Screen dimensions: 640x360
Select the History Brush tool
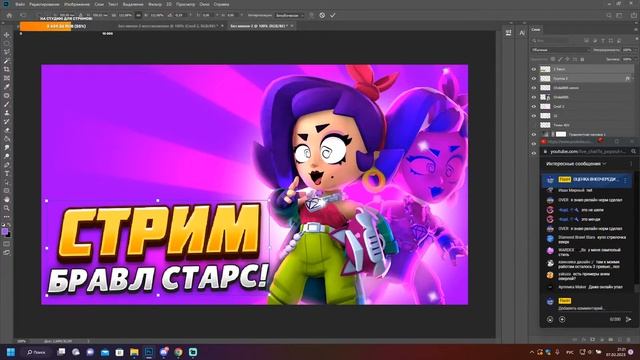(x=7, y=121)
